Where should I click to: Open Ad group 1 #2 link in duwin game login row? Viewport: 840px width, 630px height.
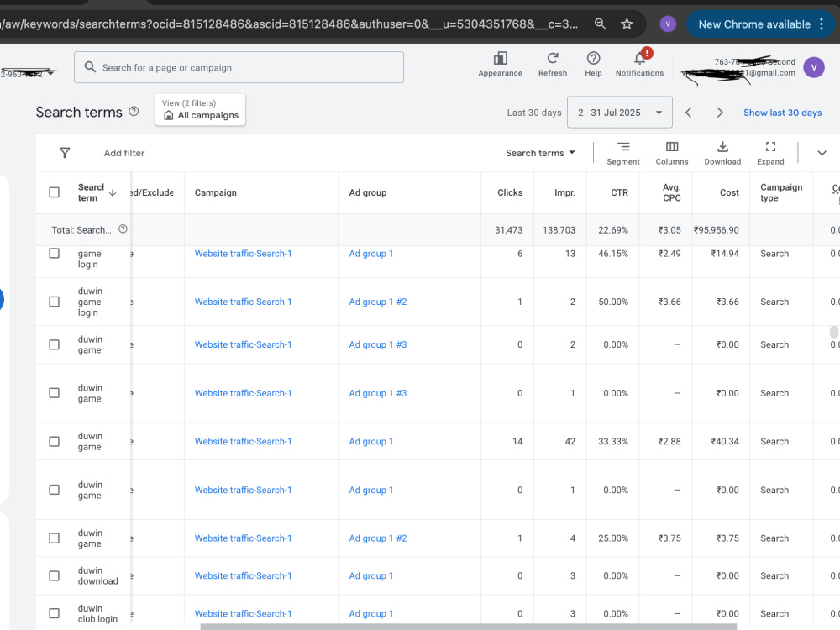(378, 302)
